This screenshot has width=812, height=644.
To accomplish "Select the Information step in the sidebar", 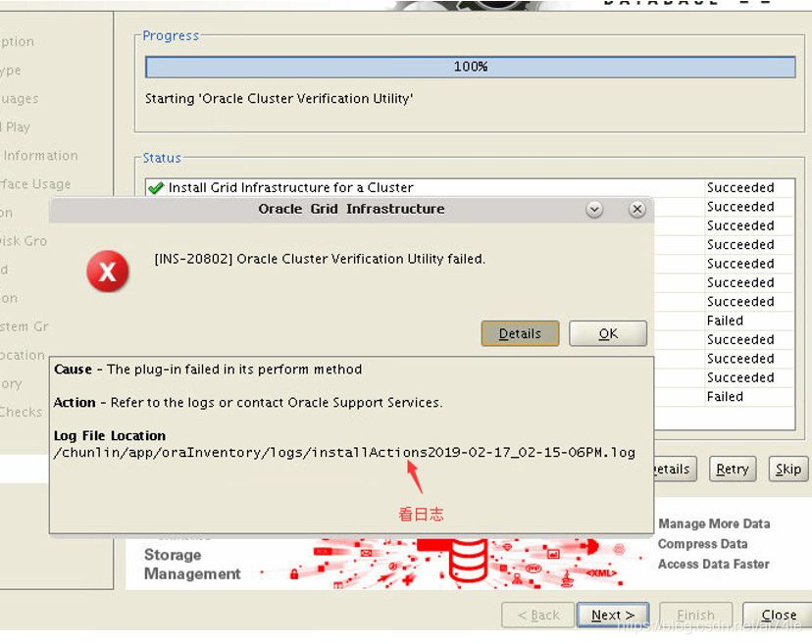I will click(40, 155).
